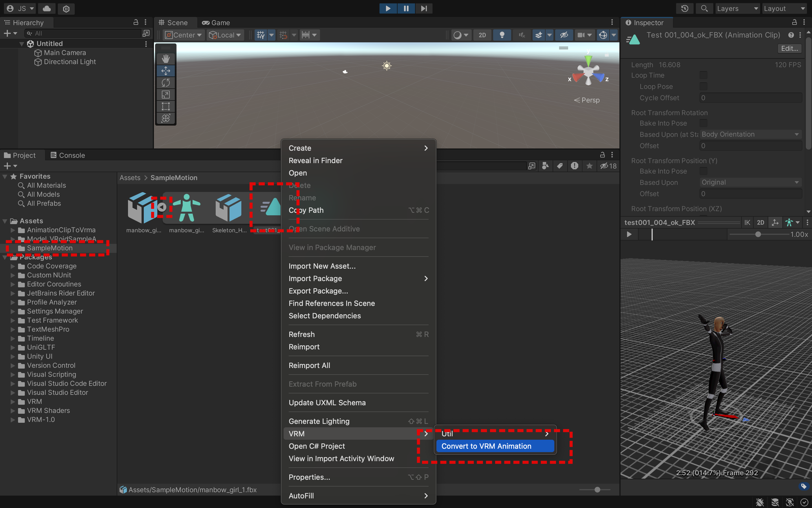Expand the UniGLTF package folder

click(x=13, y=347)
